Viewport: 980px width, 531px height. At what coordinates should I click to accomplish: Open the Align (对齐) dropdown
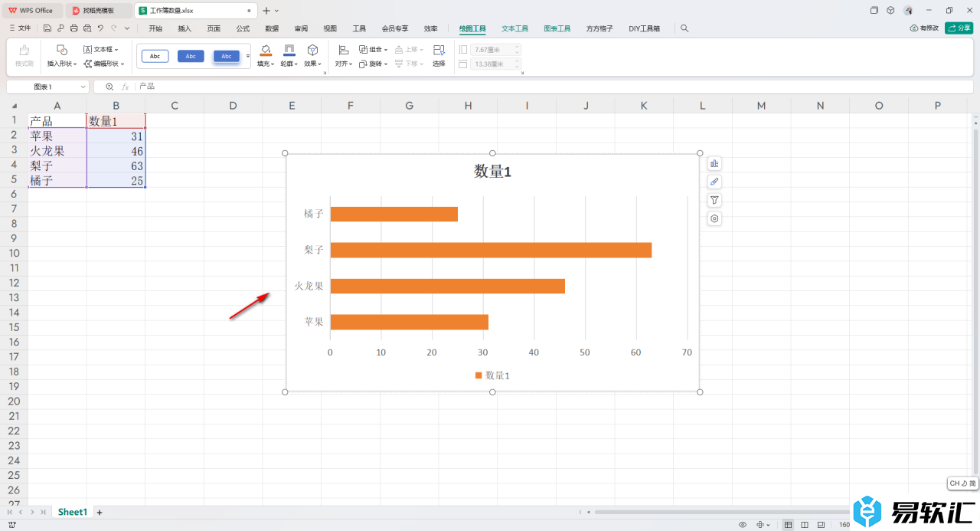point(345,64)
